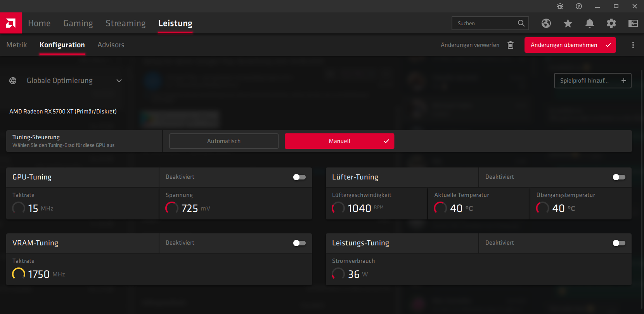This screenshot has height=314, width=644.
Task: Click the GPU-Tuning section title
Action: [32, 177]
